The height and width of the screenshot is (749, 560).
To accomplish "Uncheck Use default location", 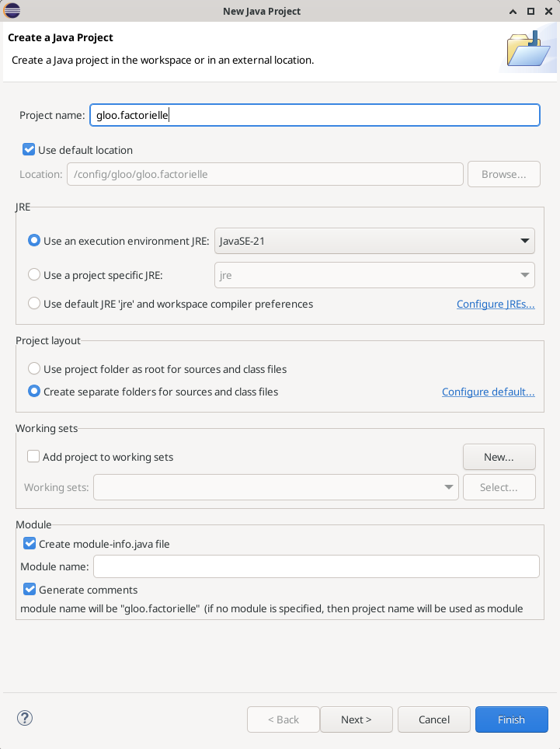I will pos(29,149).
